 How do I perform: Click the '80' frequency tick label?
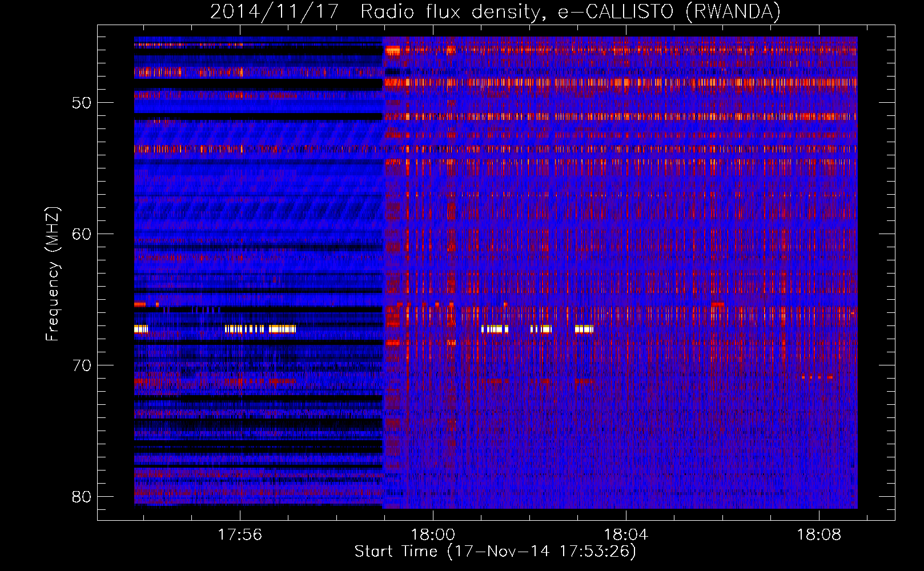[x=82, y=497]
